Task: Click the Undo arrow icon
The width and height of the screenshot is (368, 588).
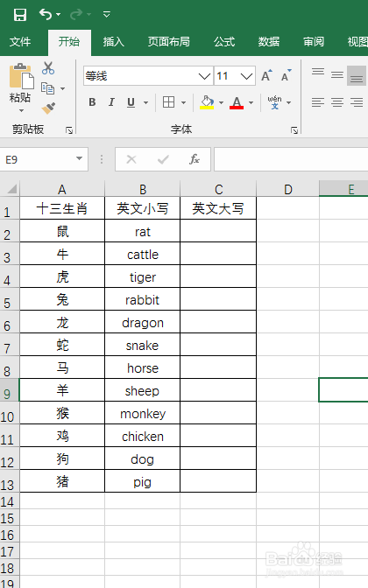Action: [46, 14]
